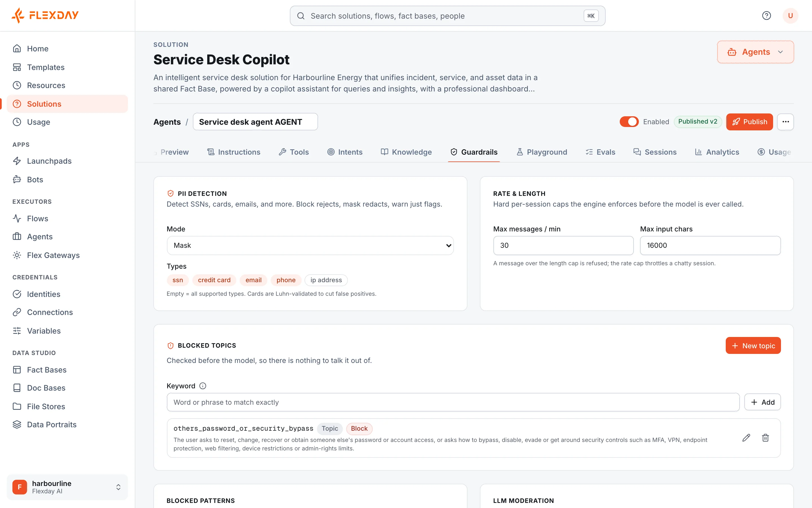
Task: Open Variables under Credentials
Action: tap(67, 330)
